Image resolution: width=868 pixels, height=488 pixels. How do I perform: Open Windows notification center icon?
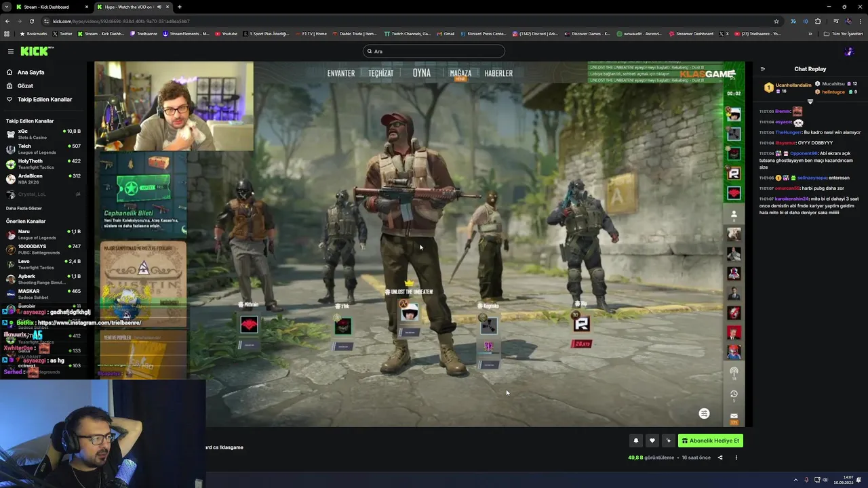point(859,480)
